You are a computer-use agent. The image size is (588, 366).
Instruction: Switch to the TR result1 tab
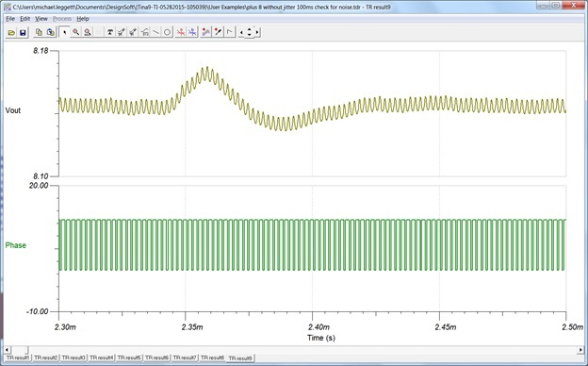click(18, 358)
